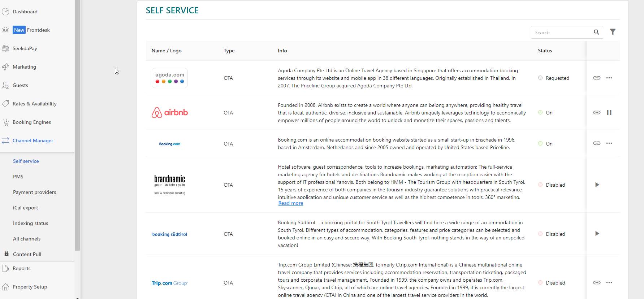Click the sidebar scroll down arrow

pos(77,298)
